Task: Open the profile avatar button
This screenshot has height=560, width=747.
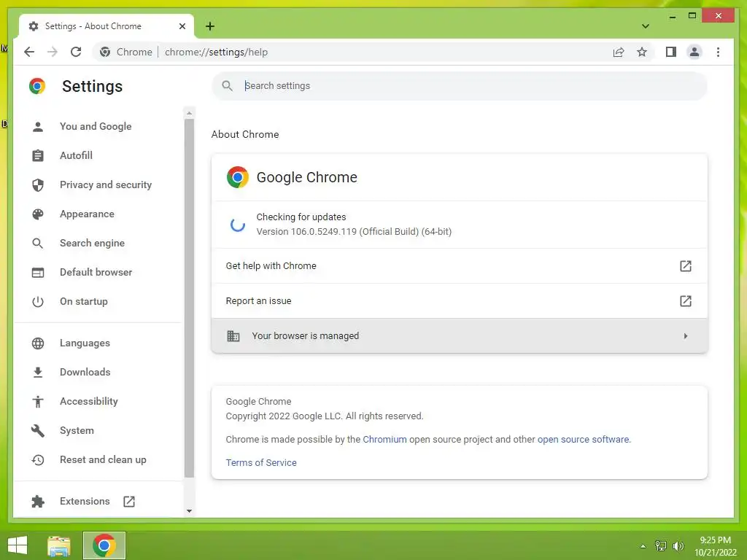Action: [x=694, y=52]
